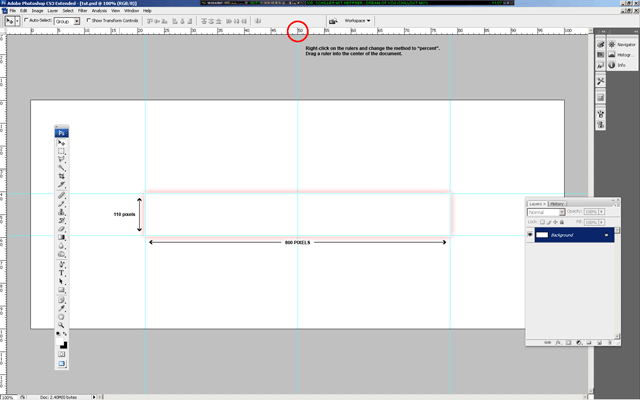The image size is (640, 400).
Task: Select the Move tool in the toolbox
Action: coord(61,143)
